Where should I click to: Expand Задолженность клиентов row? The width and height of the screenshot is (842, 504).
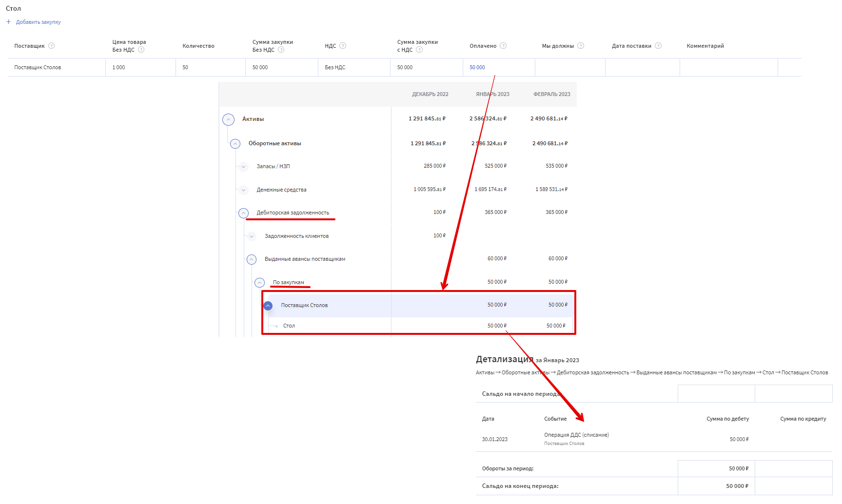[x=252, y=236]
